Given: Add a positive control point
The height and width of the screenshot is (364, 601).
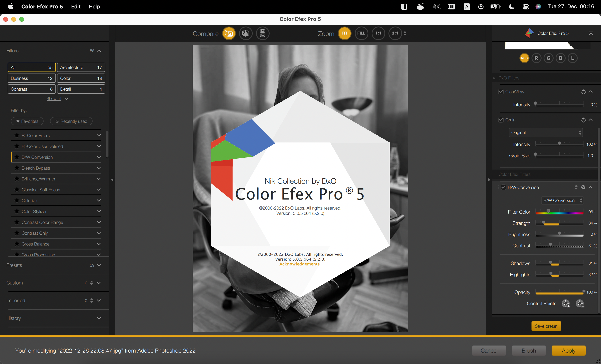Looking at the screenshot, I should (x=566, y=304).
